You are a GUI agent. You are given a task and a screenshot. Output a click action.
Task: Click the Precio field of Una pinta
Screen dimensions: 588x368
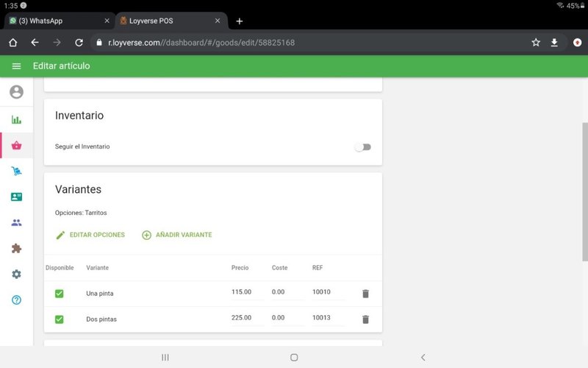click(246, 292)
